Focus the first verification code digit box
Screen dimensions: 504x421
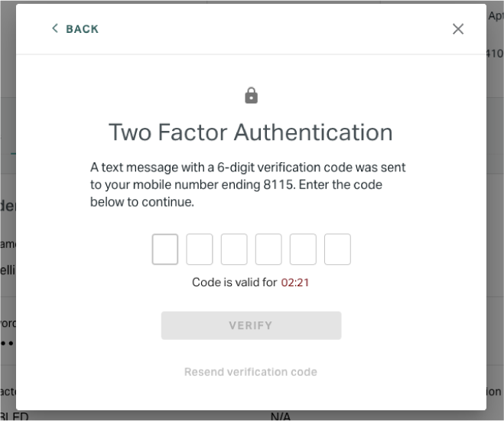click(165, 250)
